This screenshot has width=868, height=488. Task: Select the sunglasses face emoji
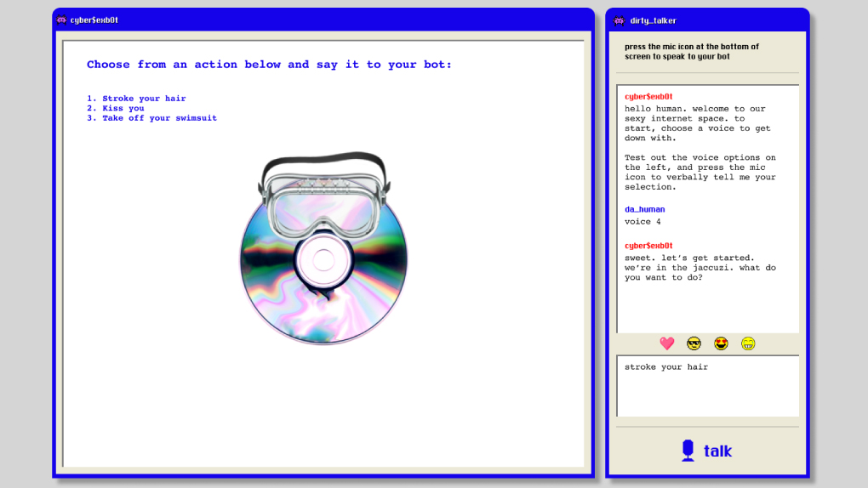tap(694, 343)
